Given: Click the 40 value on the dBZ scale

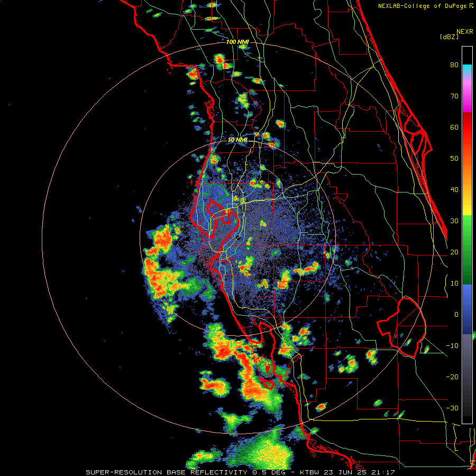Looking at the screenshot, I should pyautogui.click(x=454, y=190).
